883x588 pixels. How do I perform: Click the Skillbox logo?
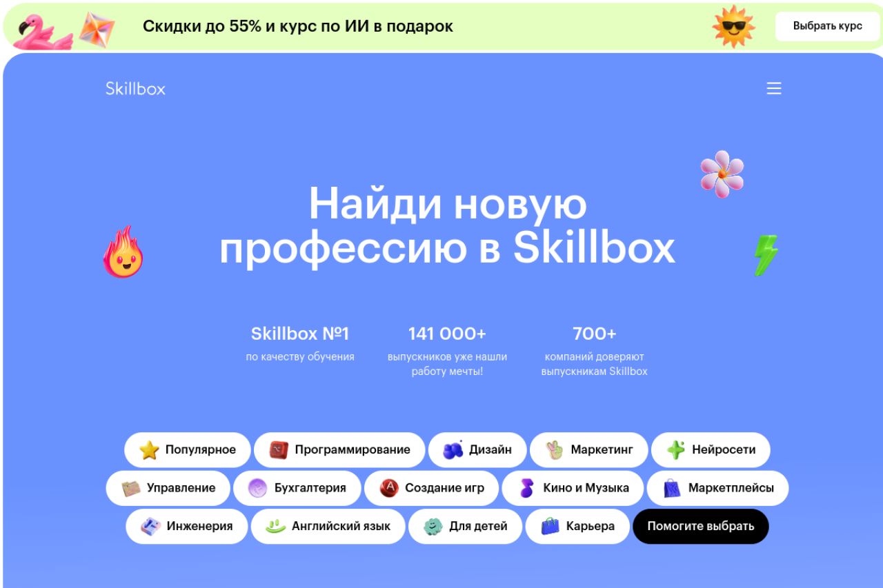pos(135,88)
